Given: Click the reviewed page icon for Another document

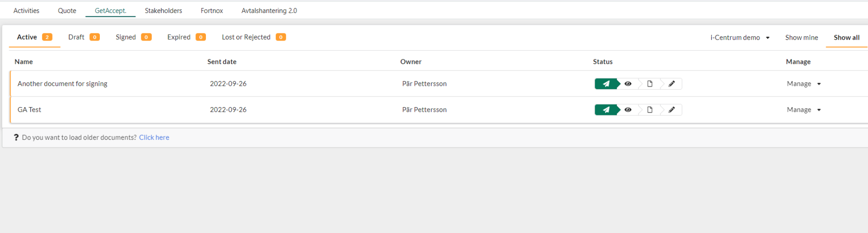Looking at the screenshot, I should coord(650,84).
